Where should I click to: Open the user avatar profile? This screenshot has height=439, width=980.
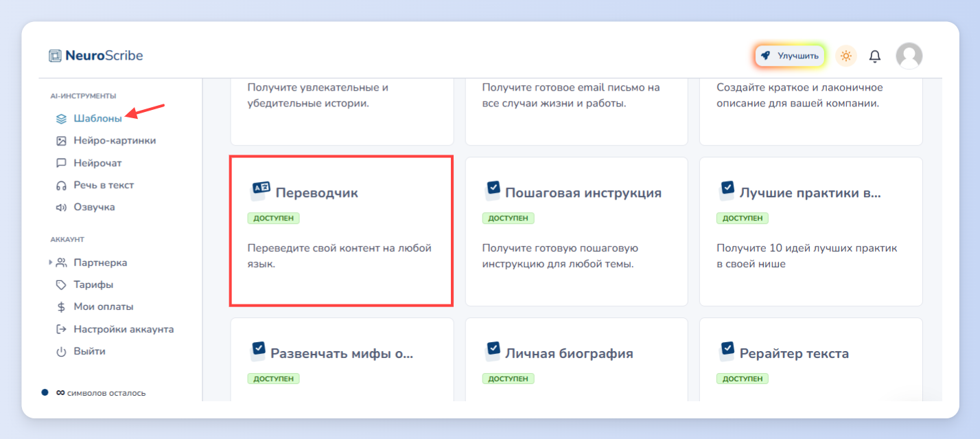(x=909, y=56)
